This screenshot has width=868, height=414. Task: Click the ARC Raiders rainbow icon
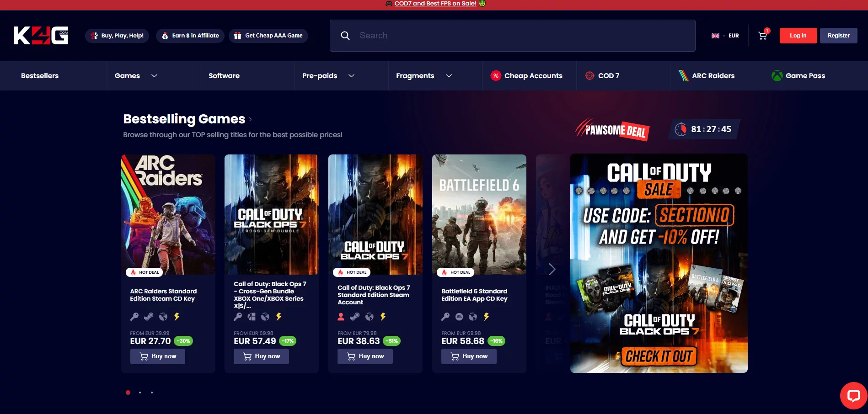click(684, 76)
